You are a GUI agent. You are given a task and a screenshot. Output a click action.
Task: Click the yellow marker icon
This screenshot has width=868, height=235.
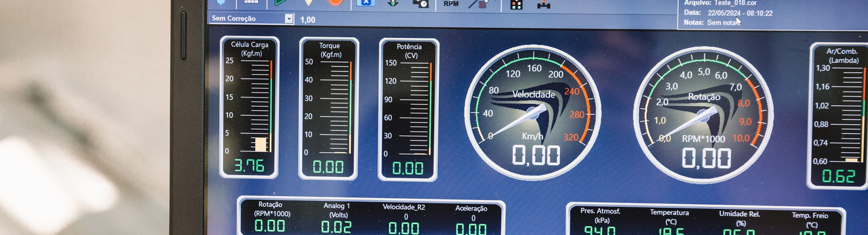click(308, 3)
